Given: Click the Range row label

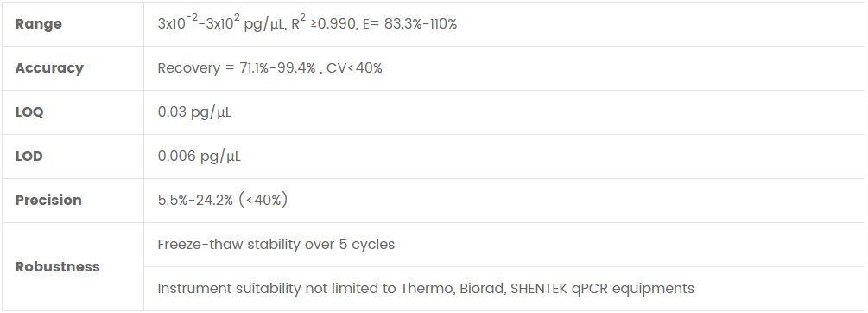Looking at the screenshot, I should click(x=38, y=24).
